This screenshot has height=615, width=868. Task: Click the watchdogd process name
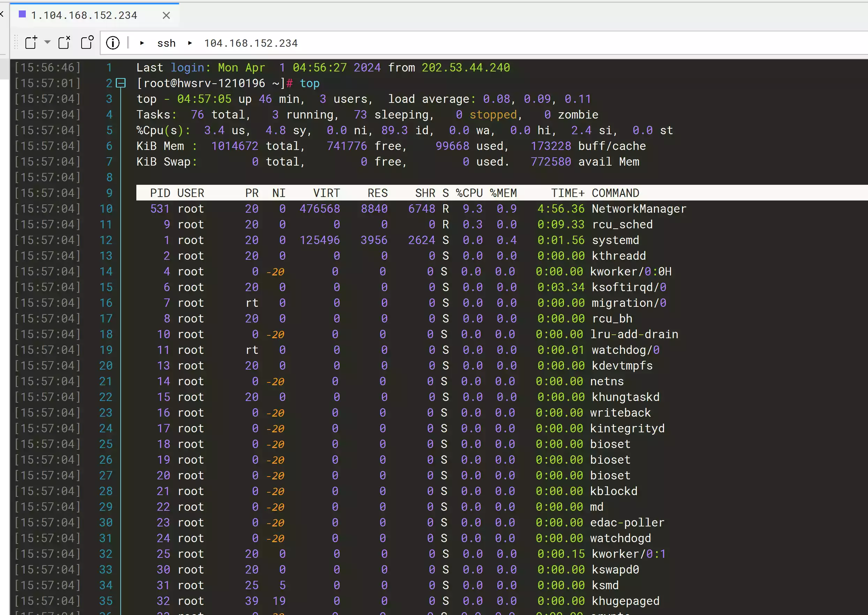[620, 538]
